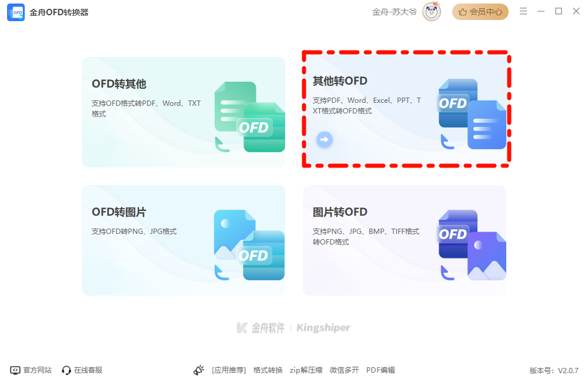Open the 微信多开 recommended app link
Screen dimensions: 588x382
click(x=344, y=370)
